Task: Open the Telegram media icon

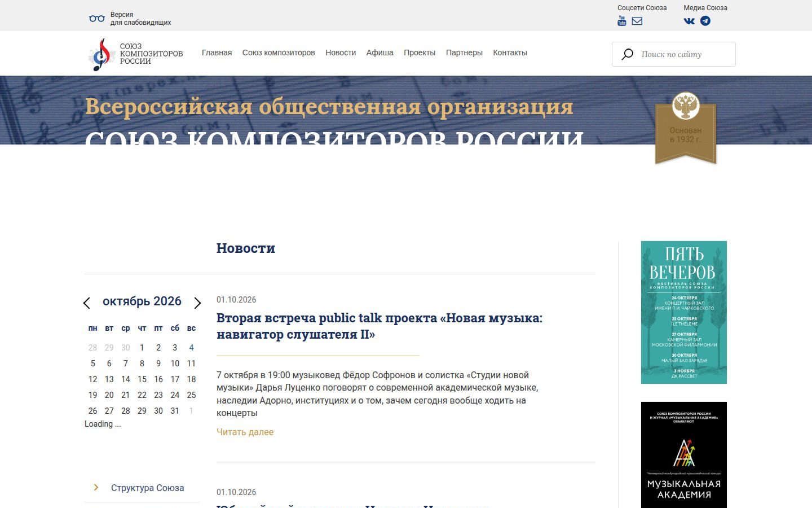Action: (x=705, y=21)
